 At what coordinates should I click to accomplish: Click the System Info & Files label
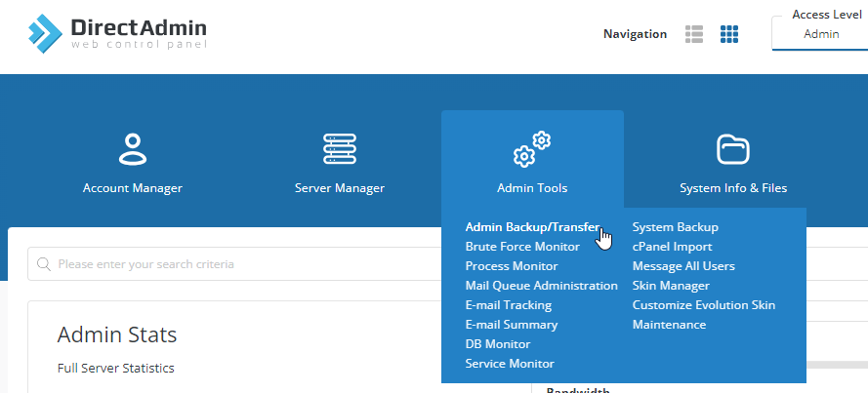(733, 188)
